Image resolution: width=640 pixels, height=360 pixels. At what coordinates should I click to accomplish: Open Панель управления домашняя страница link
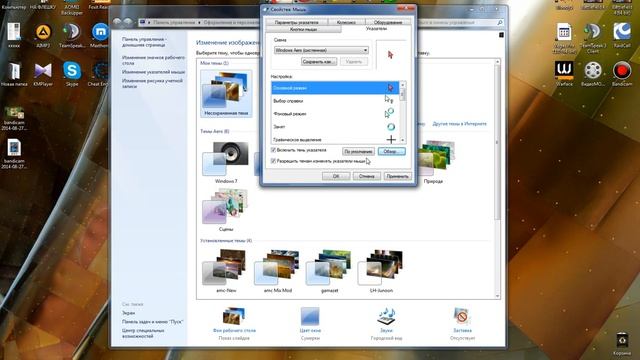pos(144,42)
